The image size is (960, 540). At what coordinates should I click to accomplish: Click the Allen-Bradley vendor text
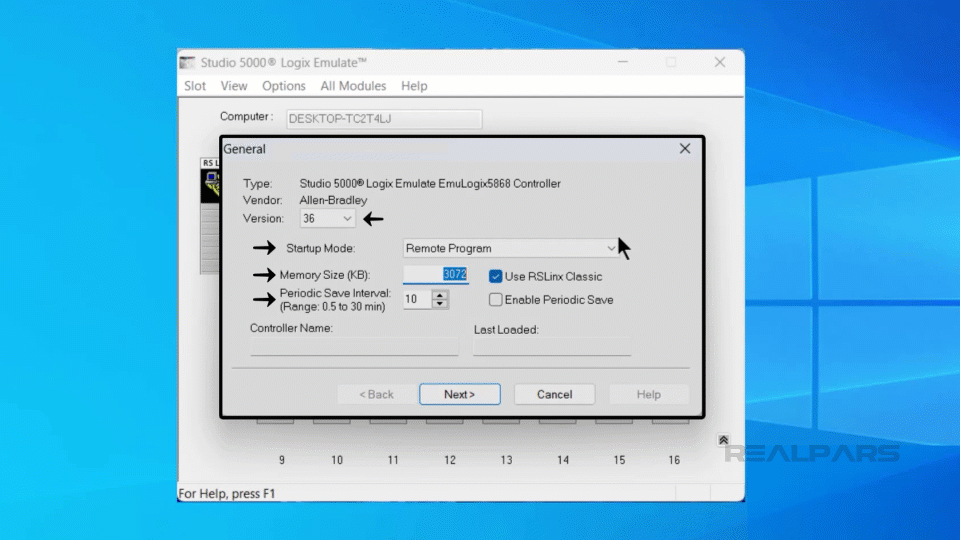(x=333, y=200)
